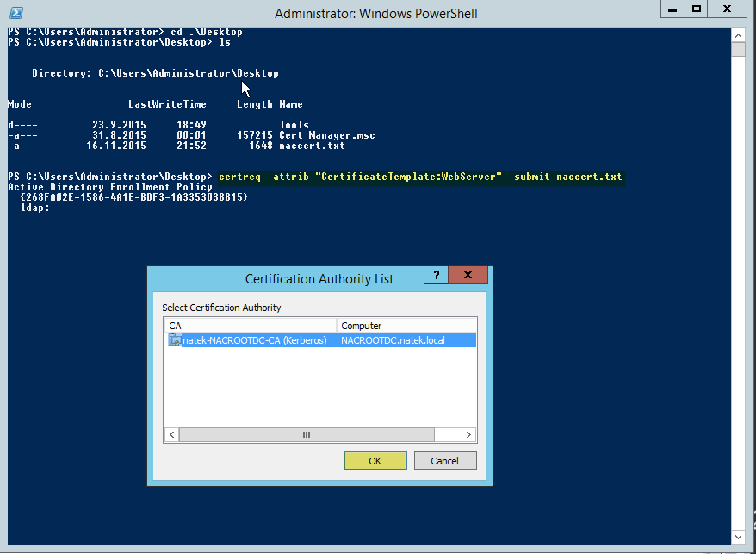Minimize the PowerShell window
This screenshot has width=756, height=554.
pyautogui.click(x=672, y=9)
